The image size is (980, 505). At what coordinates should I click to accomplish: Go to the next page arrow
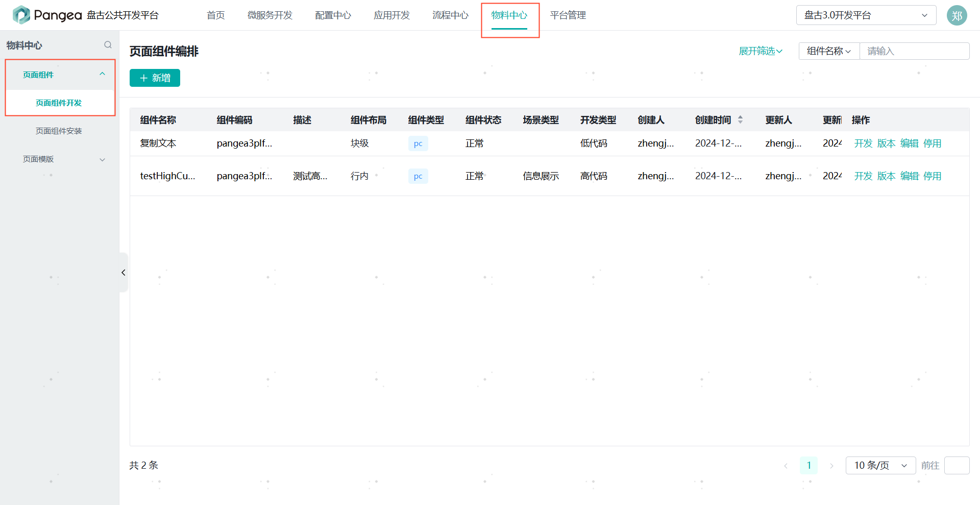pos(831,466)
